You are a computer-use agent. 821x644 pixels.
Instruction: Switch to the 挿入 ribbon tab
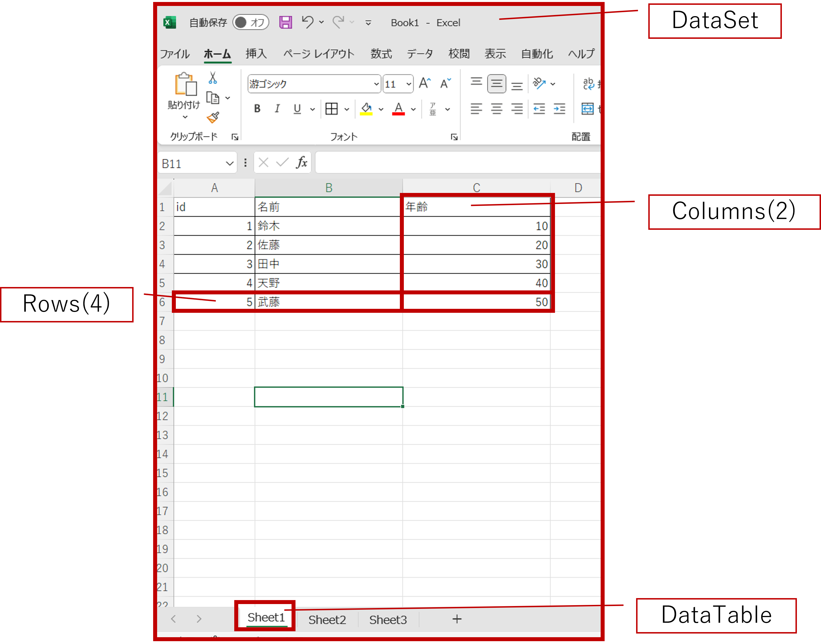(x=256, y=54)
